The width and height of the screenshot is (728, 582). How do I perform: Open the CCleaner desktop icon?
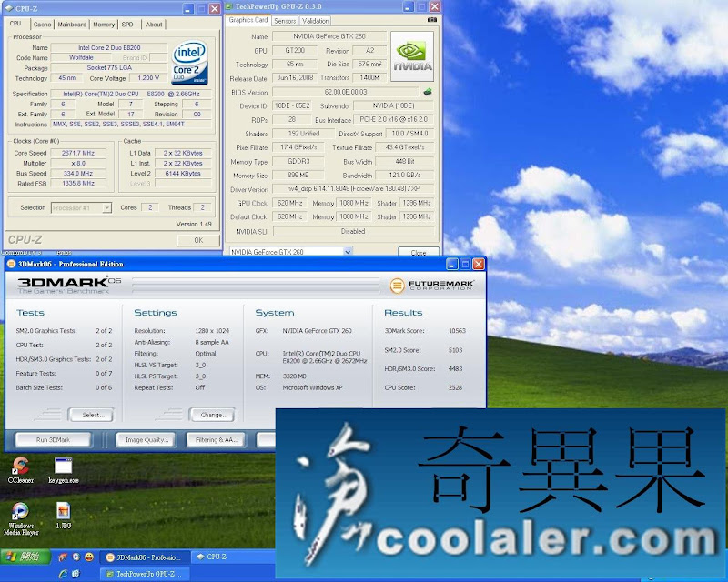pos(20,469)
